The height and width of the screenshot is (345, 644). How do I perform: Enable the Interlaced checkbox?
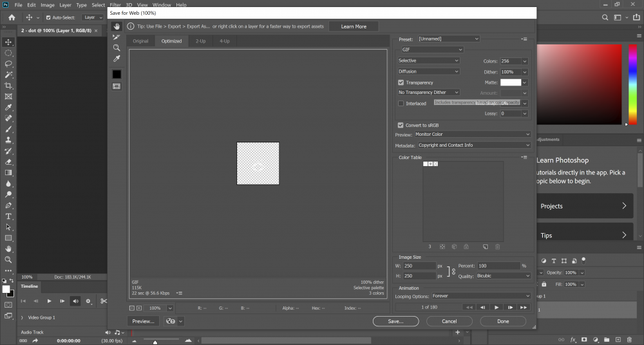(401, 104)
